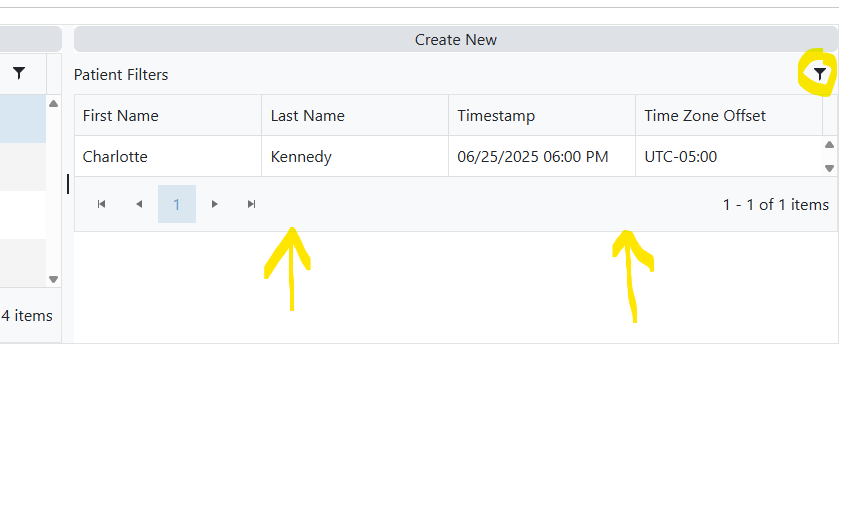Screen dimensions: 868x520
Task: Click the left list scroll up arrow
Action: click(54, 103)
